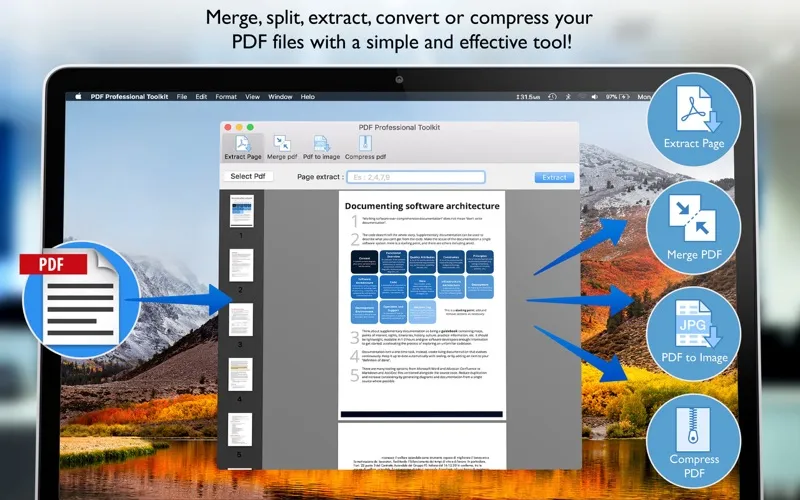Click the "Documenting software architecture" heading
Viewport: 800px width, 500px height.
(422, 206)
